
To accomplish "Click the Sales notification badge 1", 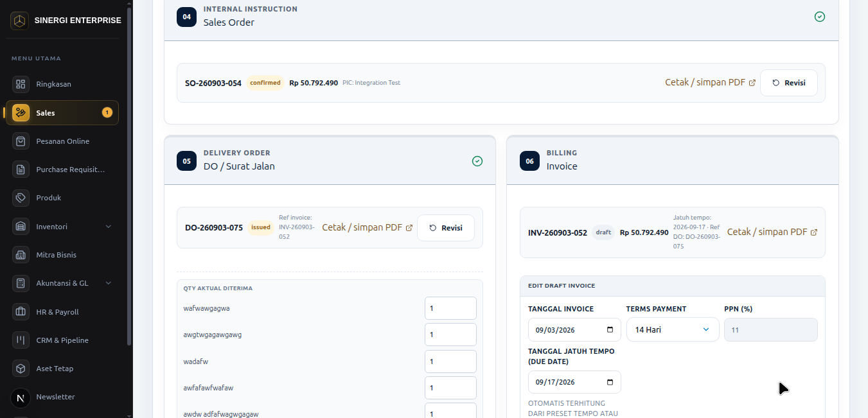I will pos(107,112).
